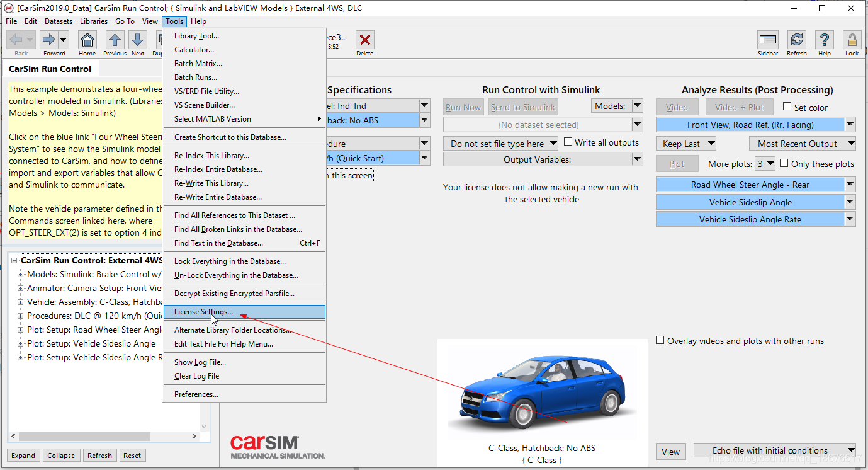Open the Keep Last dropdown

(x=685, y=144)
